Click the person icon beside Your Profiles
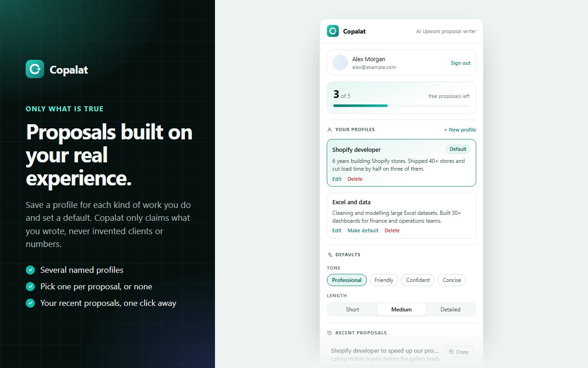This screenshot has height=368, width=588. (x=329, y=130)
